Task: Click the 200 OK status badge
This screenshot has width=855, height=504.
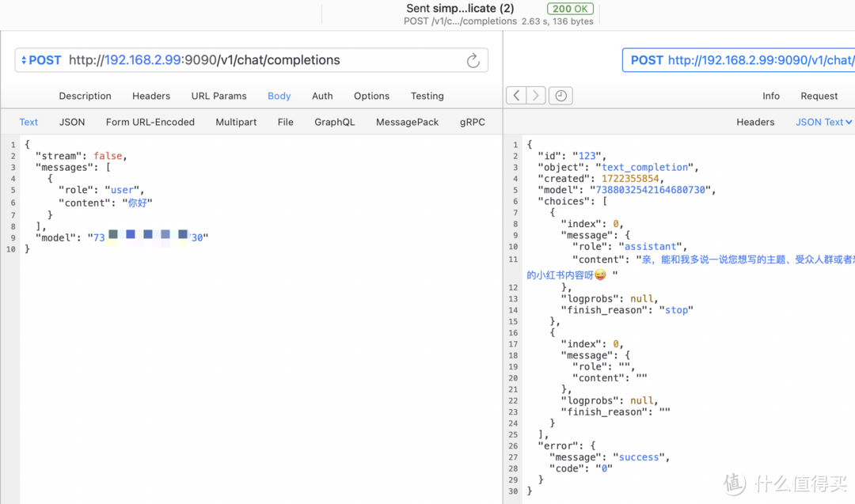Action: tap(570, 9)
